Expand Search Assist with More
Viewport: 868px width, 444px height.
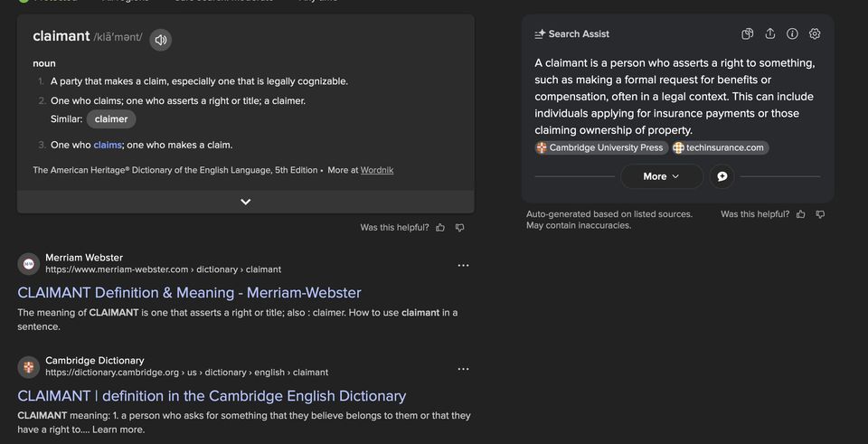[662, 176]
